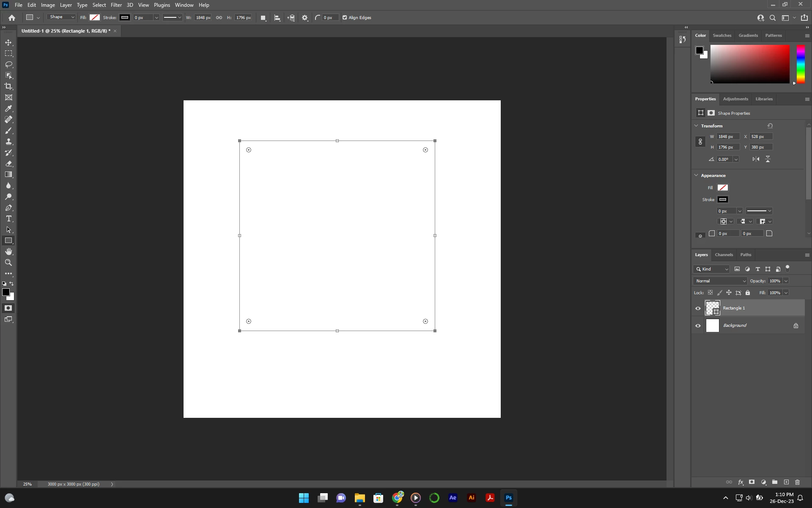Select the Eyedropper tool
Screen dimensions: 812x508
coord(8,109)
